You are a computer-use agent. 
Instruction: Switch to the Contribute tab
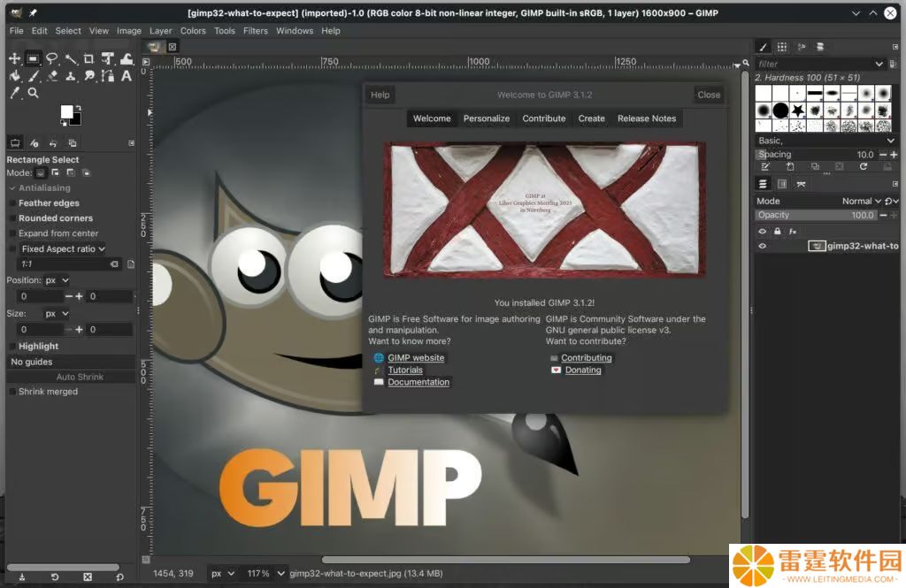pos(544,118)
